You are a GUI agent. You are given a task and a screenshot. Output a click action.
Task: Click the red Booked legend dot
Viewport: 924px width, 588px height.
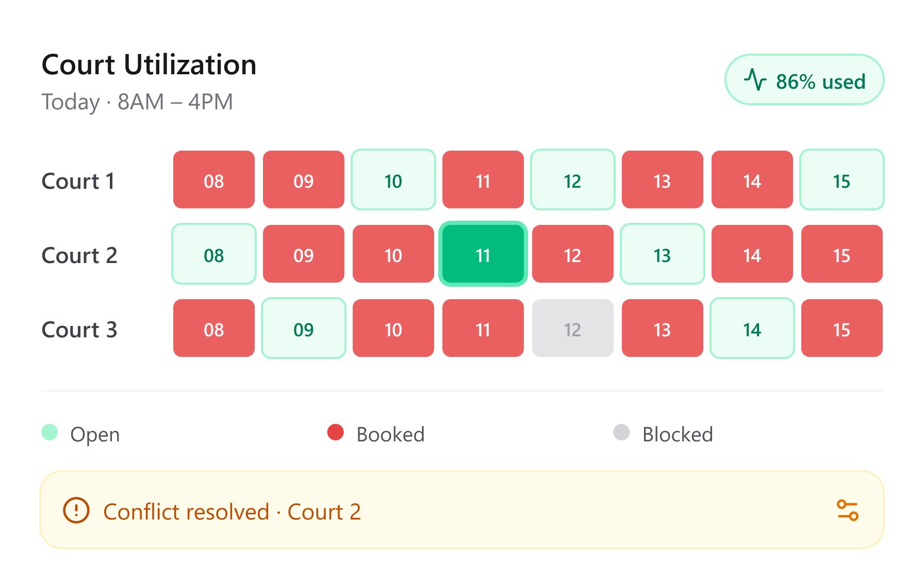click(336, 432)
